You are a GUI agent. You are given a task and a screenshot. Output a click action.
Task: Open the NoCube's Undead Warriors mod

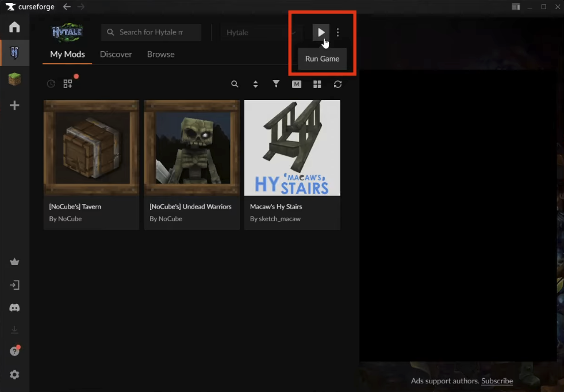pos(191,148)
